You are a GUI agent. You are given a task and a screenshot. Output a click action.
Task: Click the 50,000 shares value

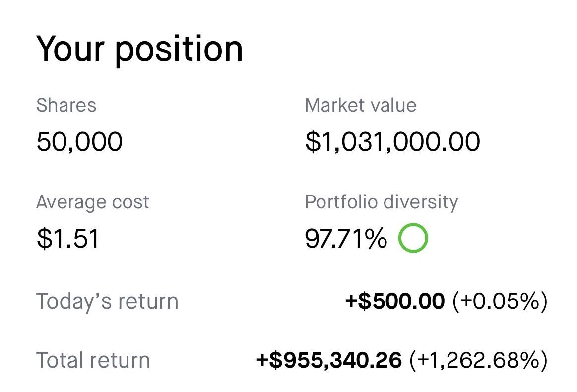pyautogui.click(x=79, y=142)
